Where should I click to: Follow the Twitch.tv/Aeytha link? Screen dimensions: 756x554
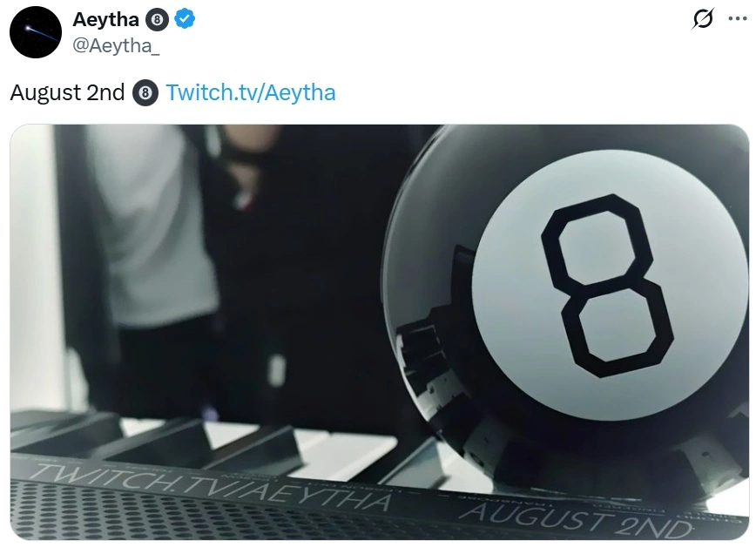251,92
